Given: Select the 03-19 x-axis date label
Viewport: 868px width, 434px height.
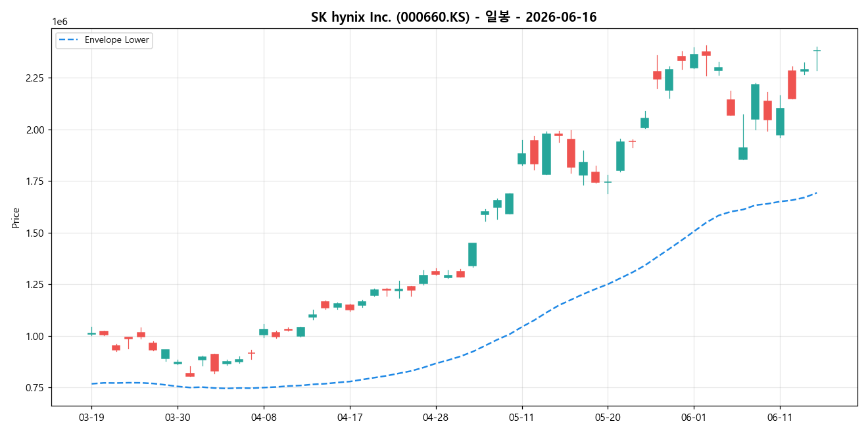Looking at the screenshot, I should pos(91,417).
